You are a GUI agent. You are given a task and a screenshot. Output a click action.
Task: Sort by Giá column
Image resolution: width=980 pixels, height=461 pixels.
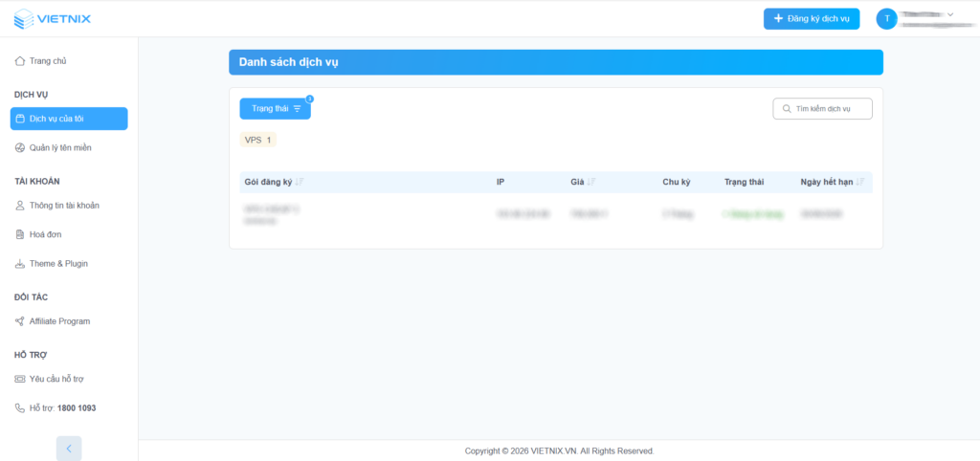(591, 182)
